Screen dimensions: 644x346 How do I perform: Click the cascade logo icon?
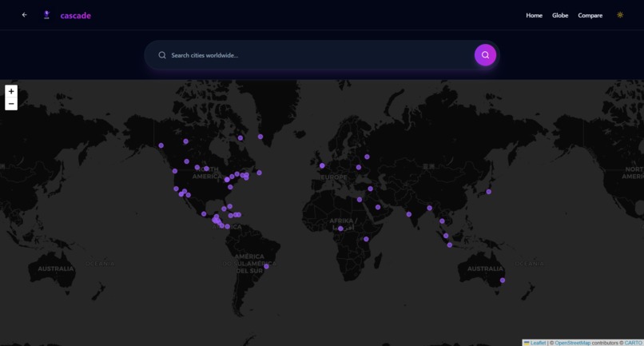click(46, 15)
